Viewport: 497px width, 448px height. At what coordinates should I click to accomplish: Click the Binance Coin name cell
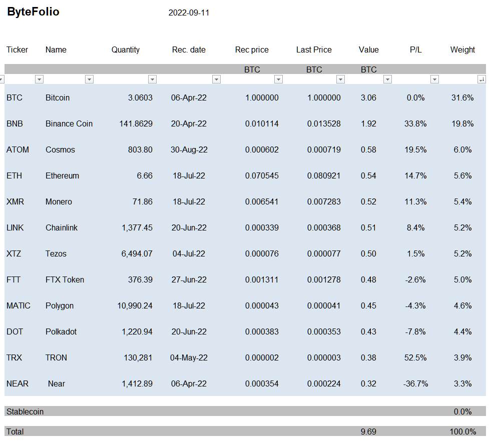click(69, 123)
